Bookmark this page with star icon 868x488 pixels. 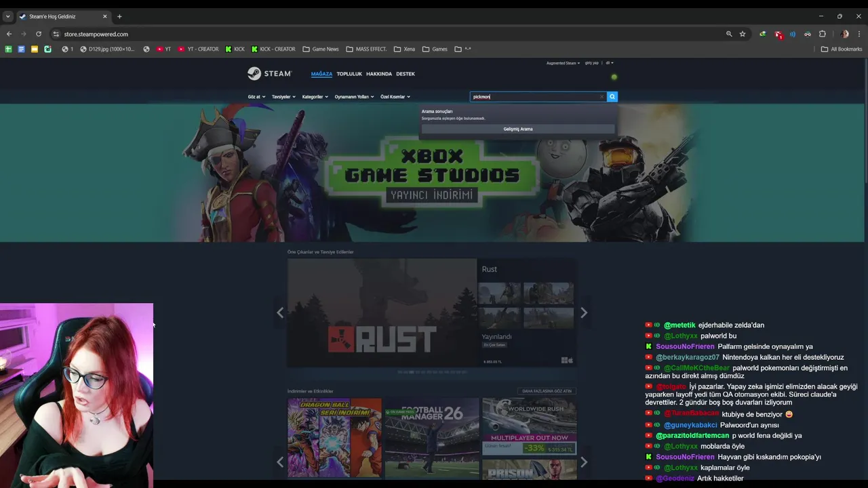tap(743, 34)
